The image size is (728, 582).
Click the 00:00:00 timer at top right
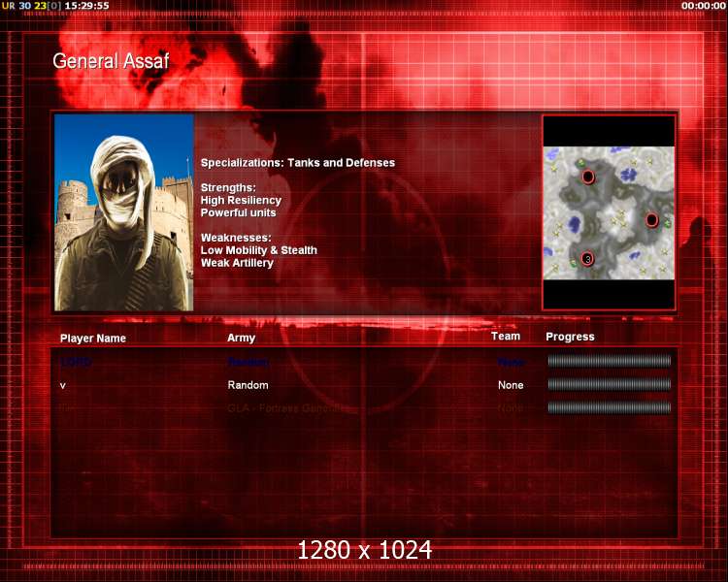click(704, 6)
